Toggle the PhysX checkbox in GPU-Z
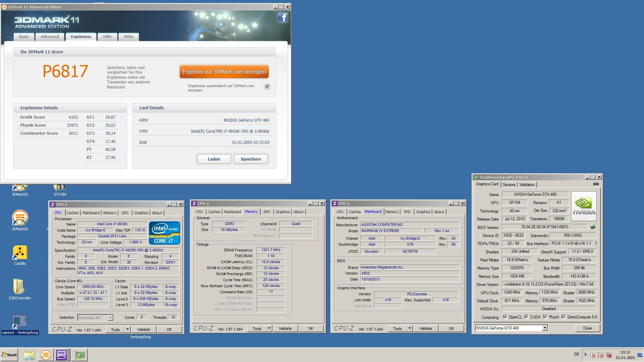644x362 pixels. (x=545, y=317)
